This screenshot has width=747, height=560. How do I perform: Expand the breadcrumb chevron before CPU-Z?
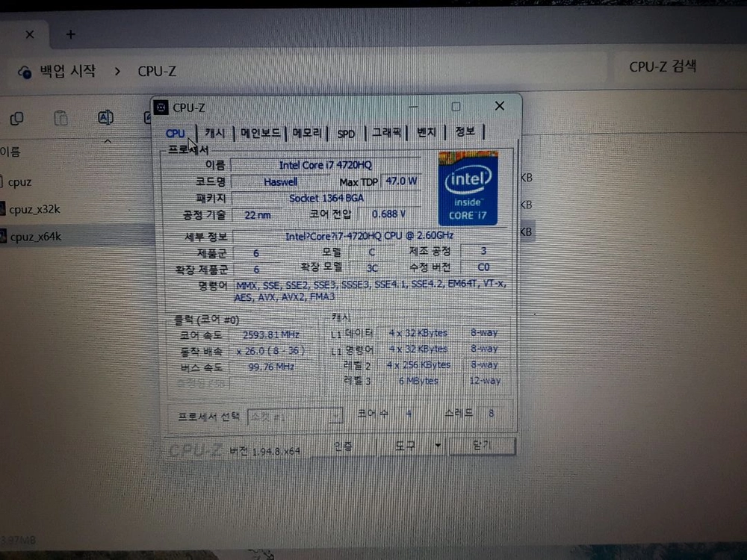pyautogui.click(x=117, y=72)
